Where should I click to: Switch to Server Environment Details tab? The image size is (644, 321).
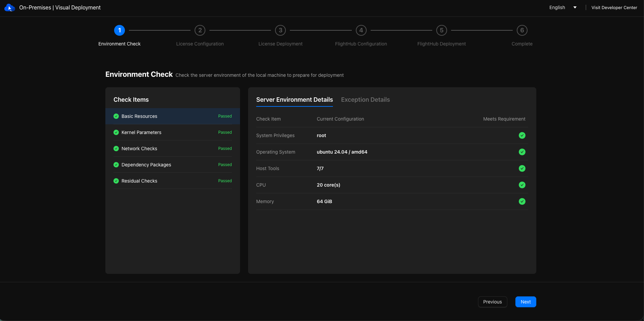click(295, 100)
